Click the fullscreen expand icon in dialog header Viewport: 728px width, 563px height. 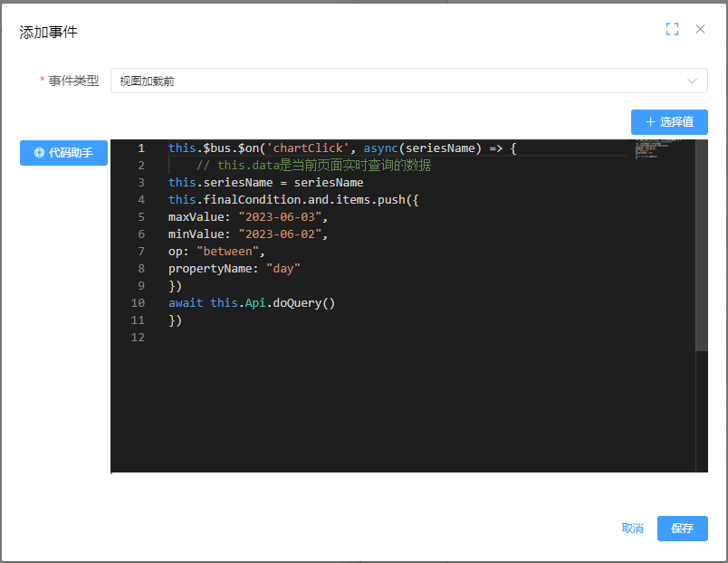tap(672, 29)
